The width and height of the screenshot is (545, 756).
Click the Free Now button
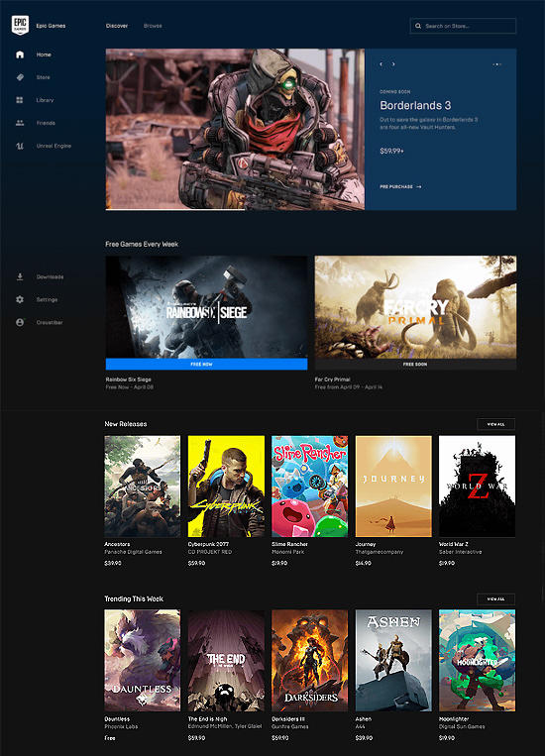tap(206, 364)
